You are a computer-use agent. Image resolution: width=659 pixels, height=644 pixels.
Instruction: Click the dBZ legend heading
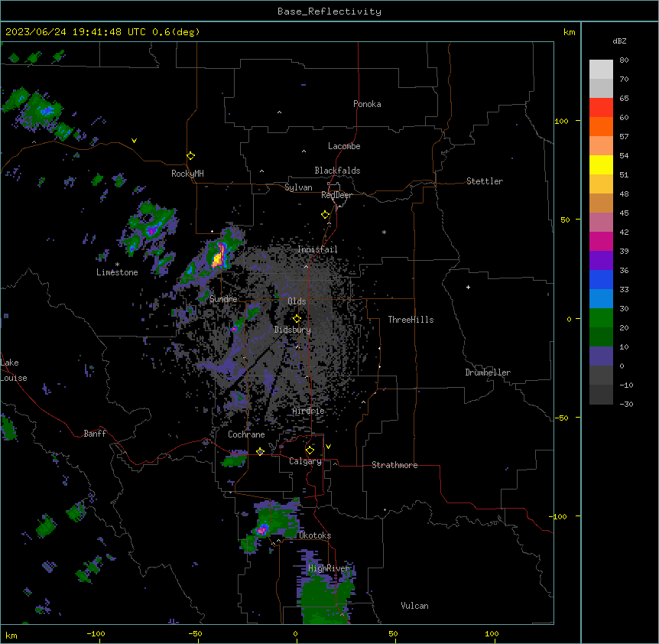(x=619, y=41)
